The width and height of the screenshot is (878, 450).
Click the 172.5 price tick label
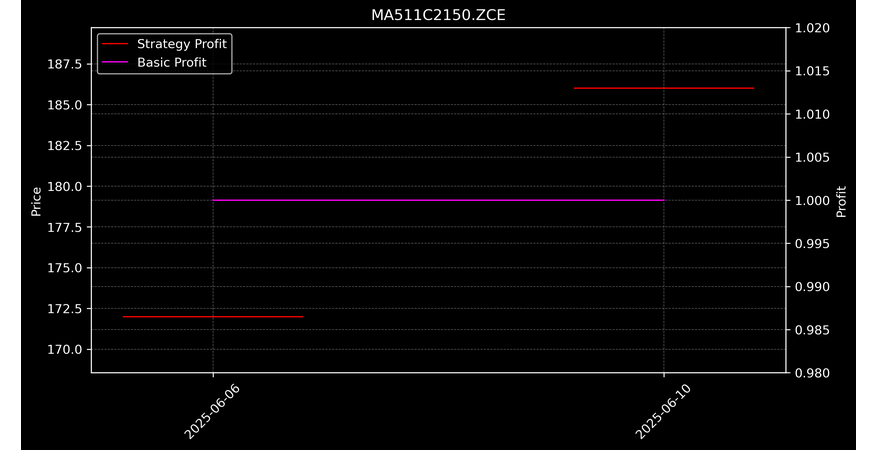click(x=64, y=309)
